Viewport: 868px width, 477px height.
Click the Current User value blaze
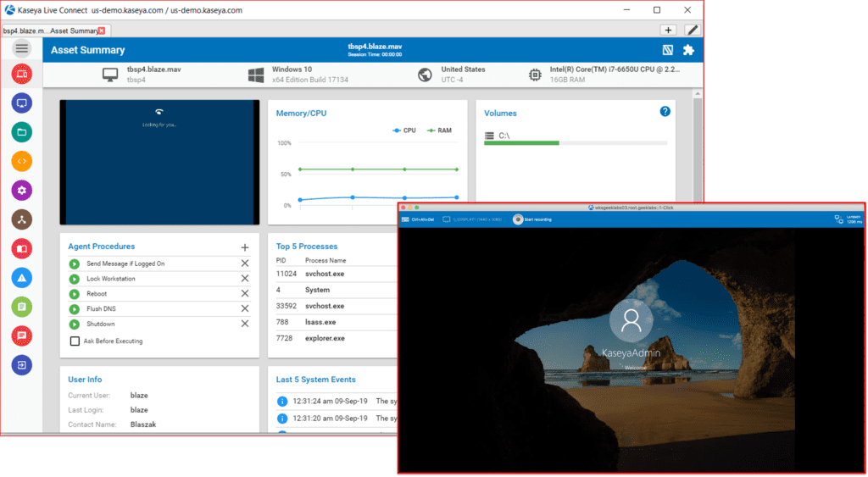pos(139,396)
